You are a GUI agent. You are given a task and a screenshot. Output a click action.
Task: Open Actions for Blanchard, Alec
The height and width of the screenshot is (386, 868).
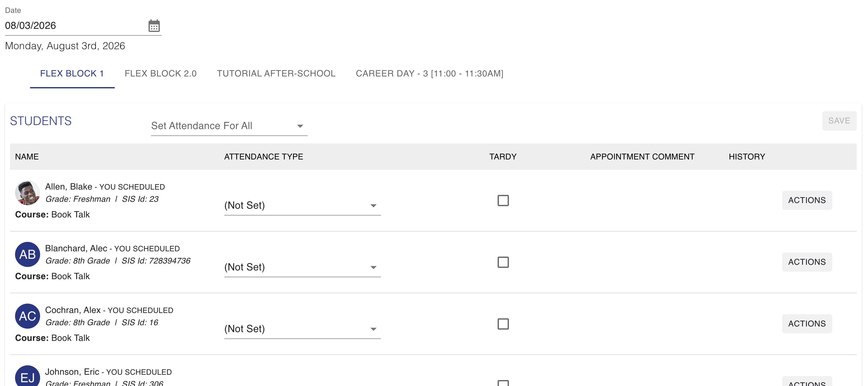tap(807, 262)
